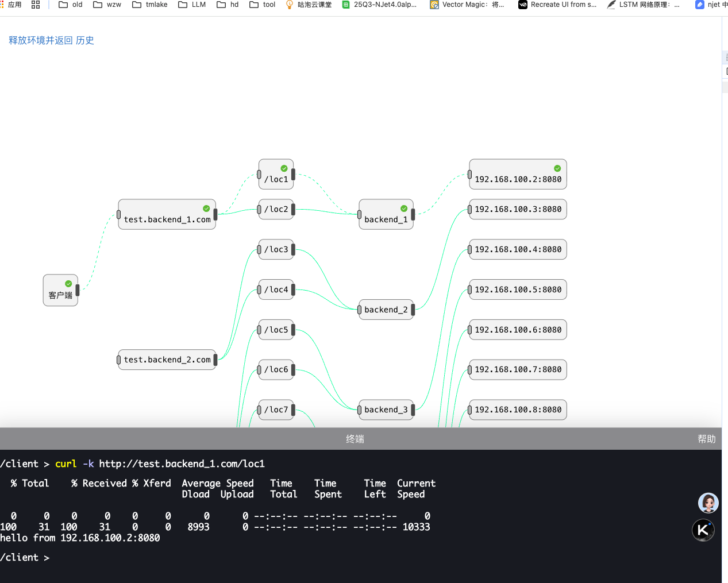Click the 释放环境并返回 link
Viewport: 728px width, 583px height.
click(41, 40)
